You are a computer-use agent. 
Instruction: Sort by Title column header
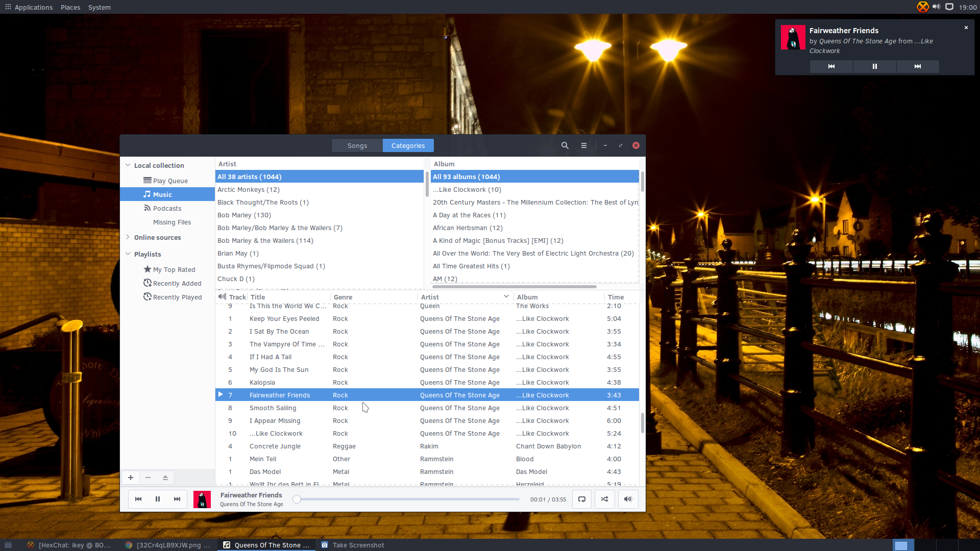coord(289,297)
